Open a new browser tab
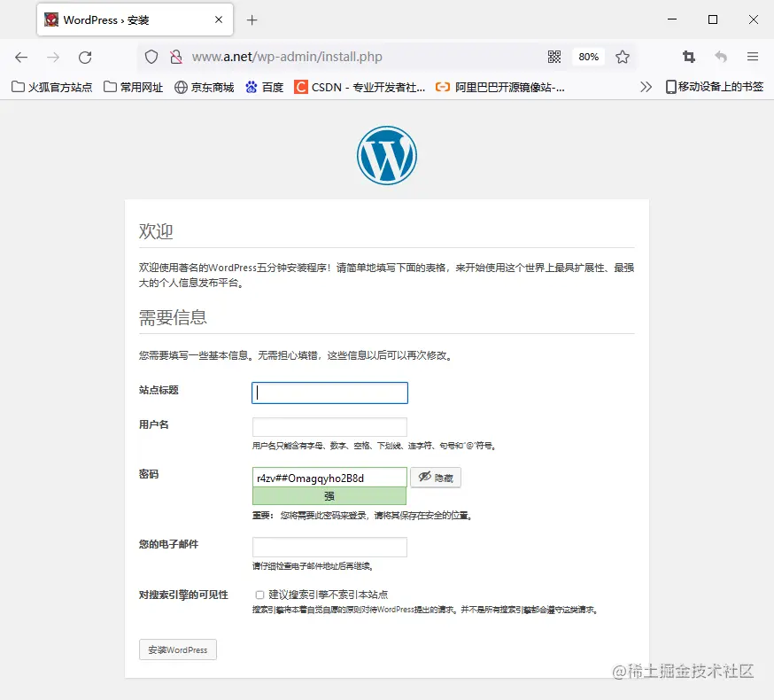This screenshot has width=774, height=700. [x=252, y=19]
